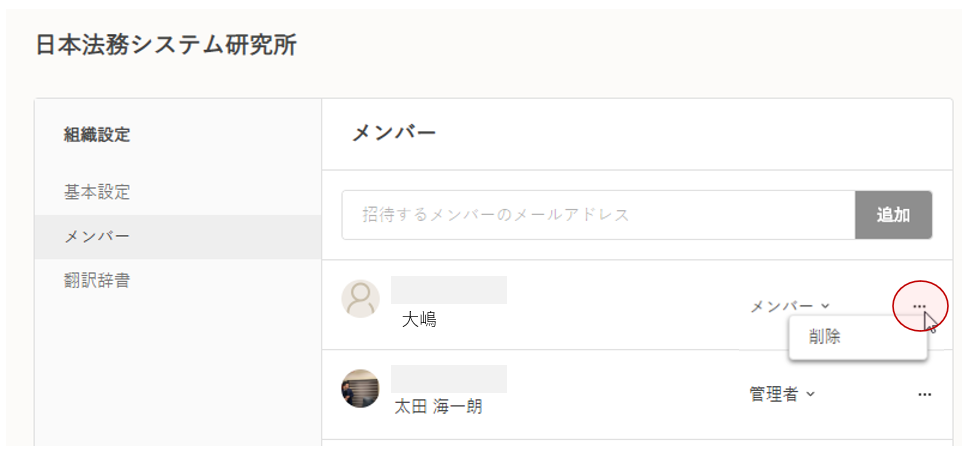This screenshot has width=968, height=457.
Task: Focus the member email address input field
Action: pyautogui.click(x=598, y=215)
